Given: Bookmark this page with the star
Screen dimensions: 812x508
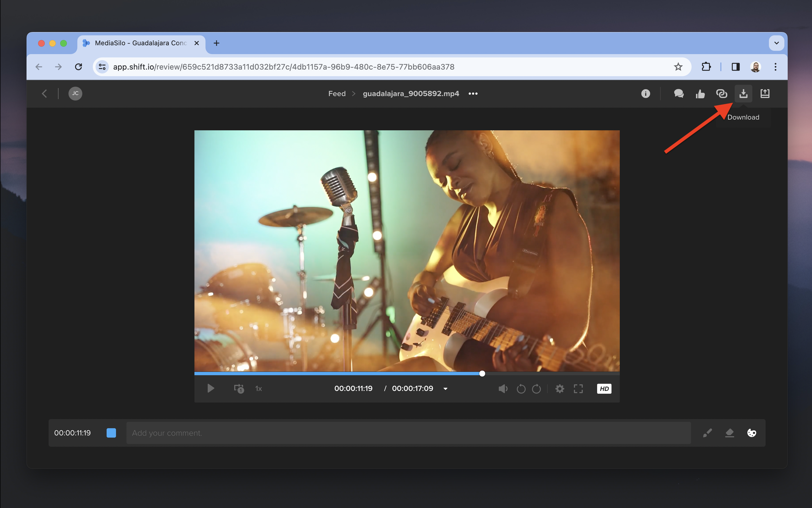Looking at the screenshot, I should click(x=678, y=67).
